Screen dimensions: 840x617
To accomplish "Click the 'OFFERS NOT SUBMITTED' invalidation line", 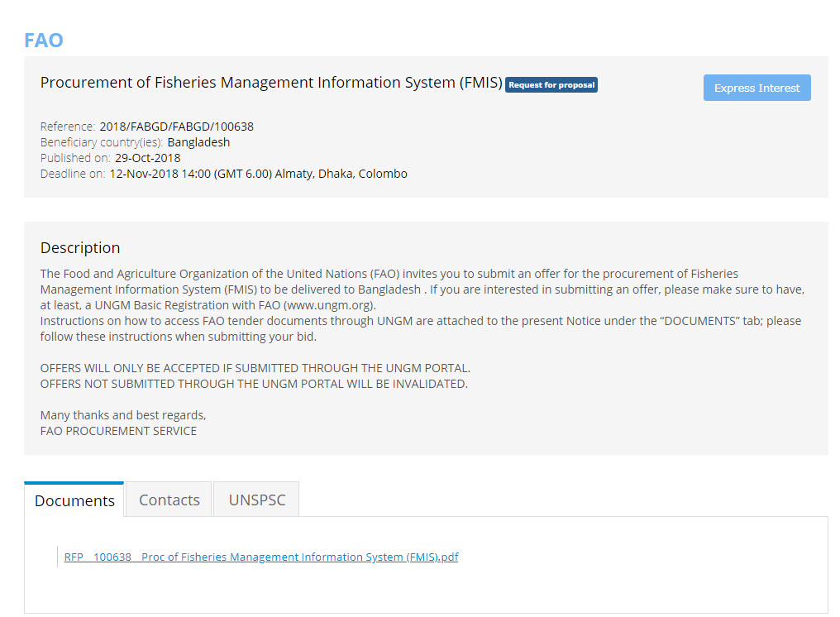I will click(254, 384).
